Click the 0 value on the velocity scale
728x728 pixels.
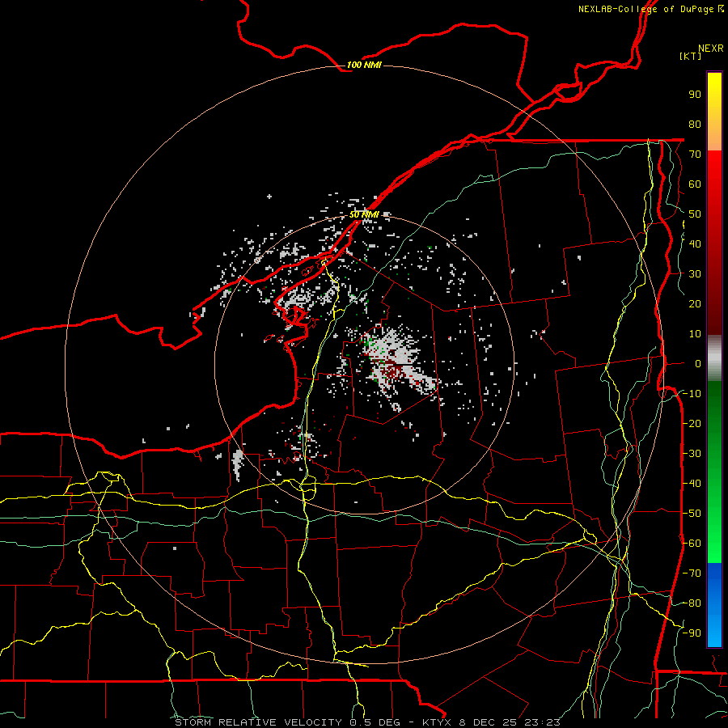point(698,364)
